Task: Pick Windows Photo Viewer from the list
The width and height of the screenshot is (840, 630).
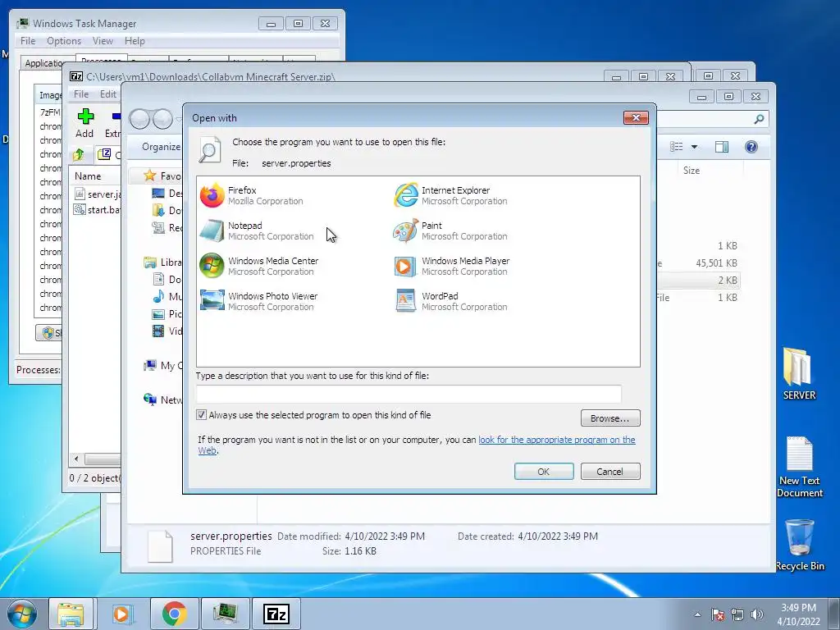Action: pyautogui.click(x=258, y=301)
